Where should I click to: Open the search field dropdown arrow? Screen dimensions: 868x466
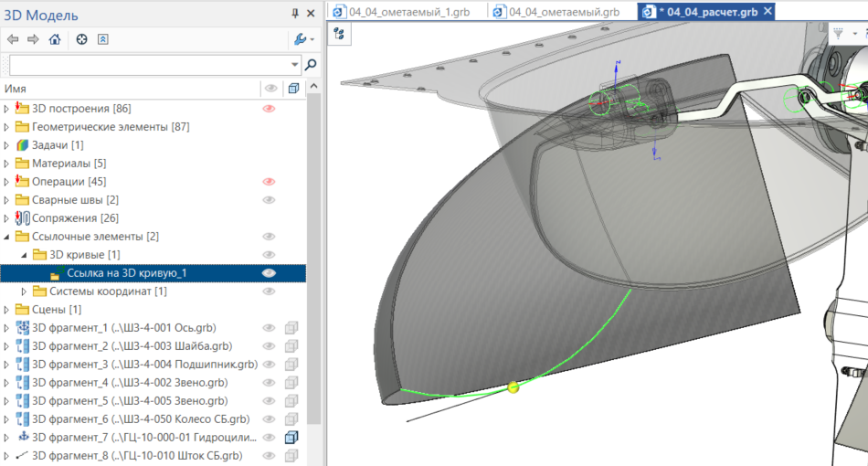pos(294,65)
